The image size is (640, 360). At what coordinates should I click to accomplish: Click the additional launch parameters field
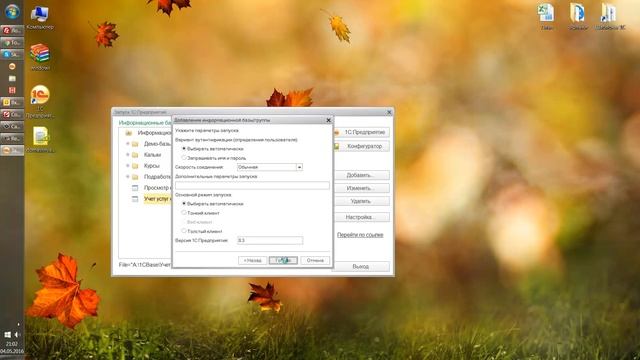[x=252, y=185]
